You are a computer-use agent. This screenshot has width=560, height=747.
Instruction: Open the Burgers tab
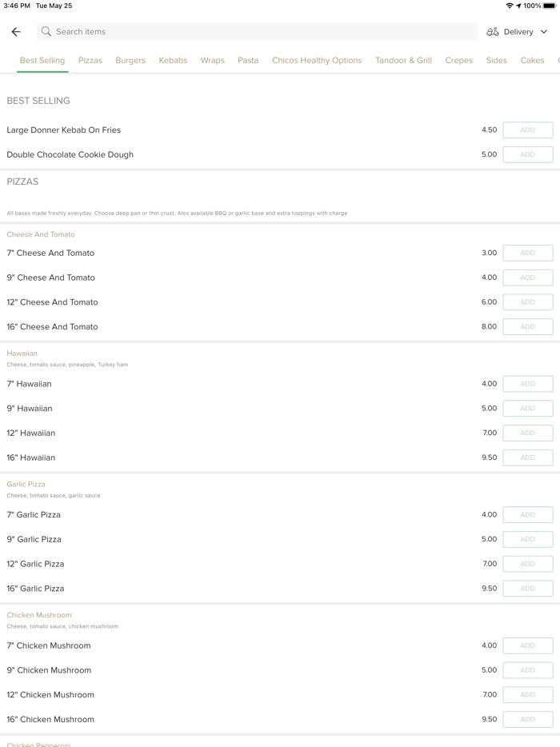click(x=130, y=61)
